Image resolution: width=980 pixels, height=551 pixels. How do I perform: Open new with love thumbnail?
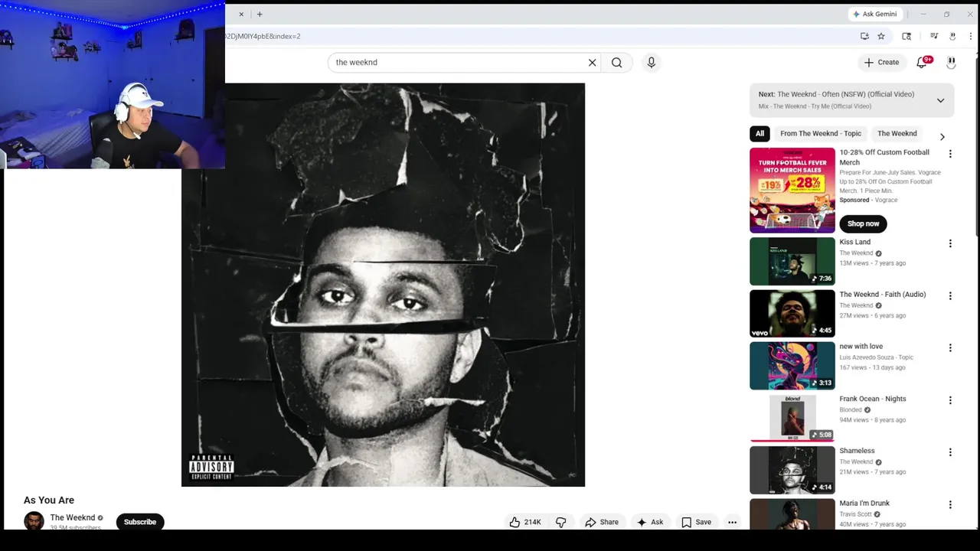(792, 366)
